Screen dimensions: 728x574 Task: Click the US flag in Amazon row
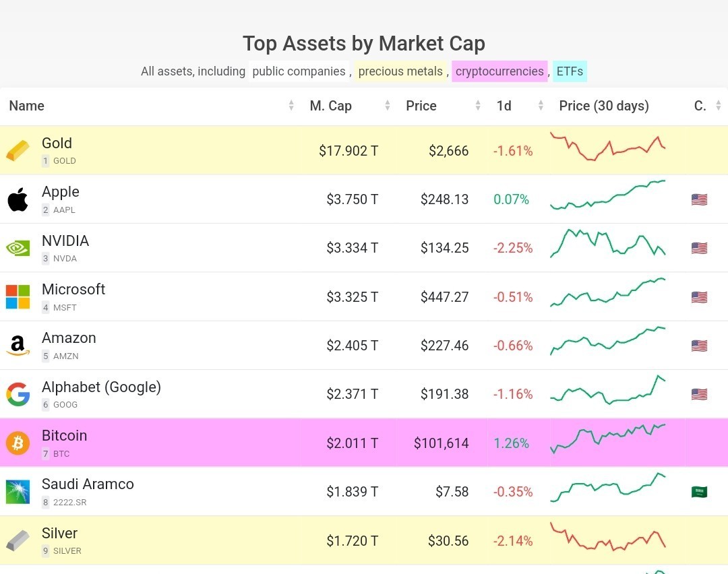[x=699, y=346]
